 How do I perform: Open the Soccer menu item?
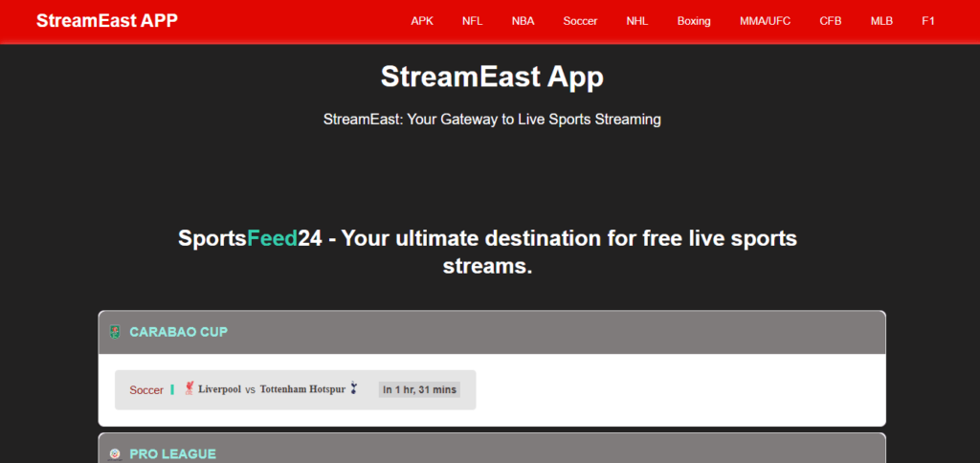pos(580,21)
